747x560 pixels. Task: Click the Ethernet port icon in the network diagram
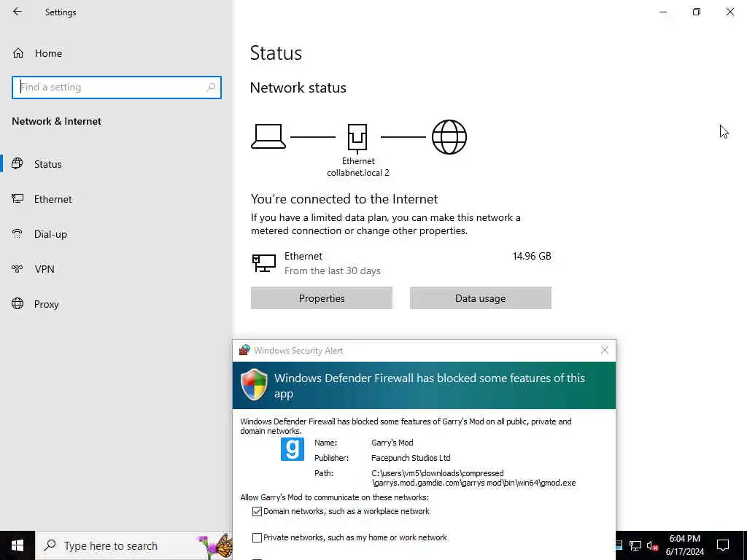point(357,139)
